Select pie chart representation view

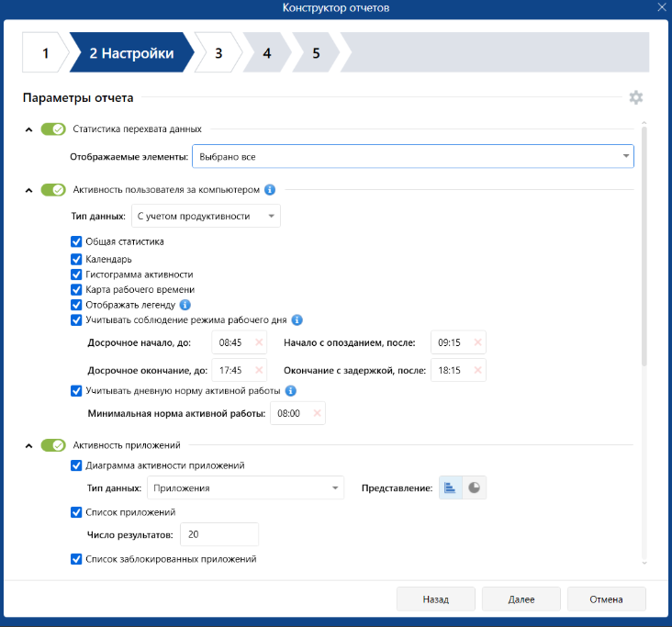click(x=474, y=487)
